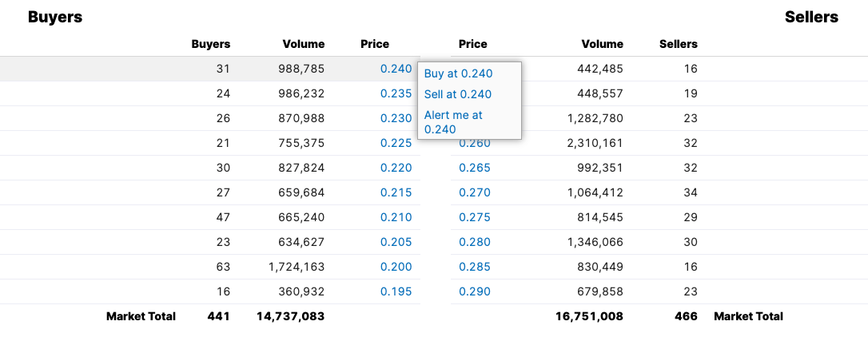This screenshot has width=868, height=341.
Task: Click buyer price 0.225
Action: point(396,143)
